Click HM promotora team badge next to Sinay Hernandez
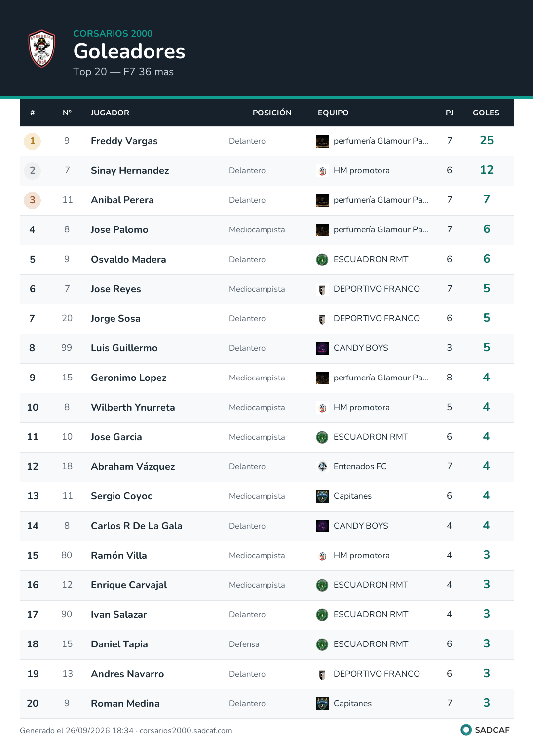This screenshot has height=756, width=533. pyautogui.click(x=322, y=171)
